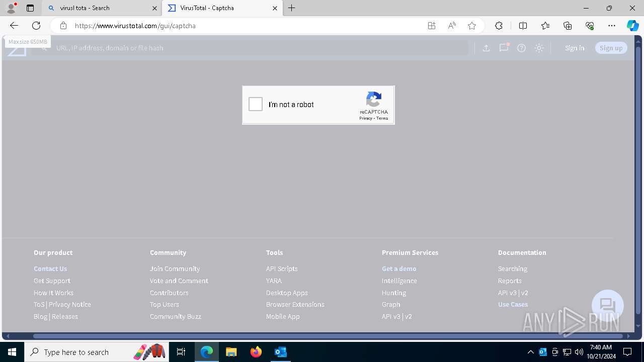Open Favorites list icon
Screen dimensions: 644x362
[545, 26]
